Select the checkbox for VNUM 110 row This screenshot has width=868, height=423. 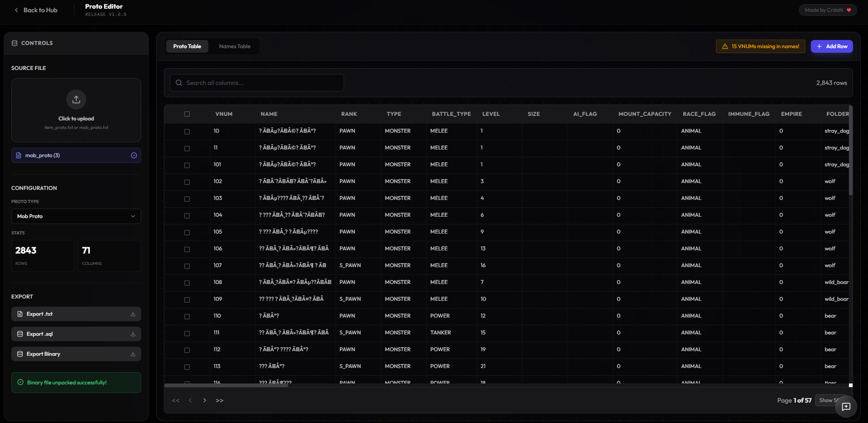[x=187, y=316]
